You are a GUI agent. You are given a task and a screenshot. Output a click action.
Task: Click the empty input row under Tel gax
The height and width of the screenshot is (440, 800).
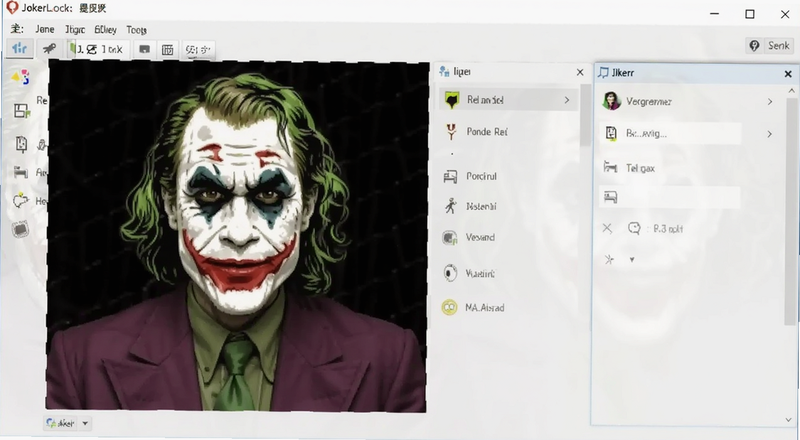pos(669,197)
